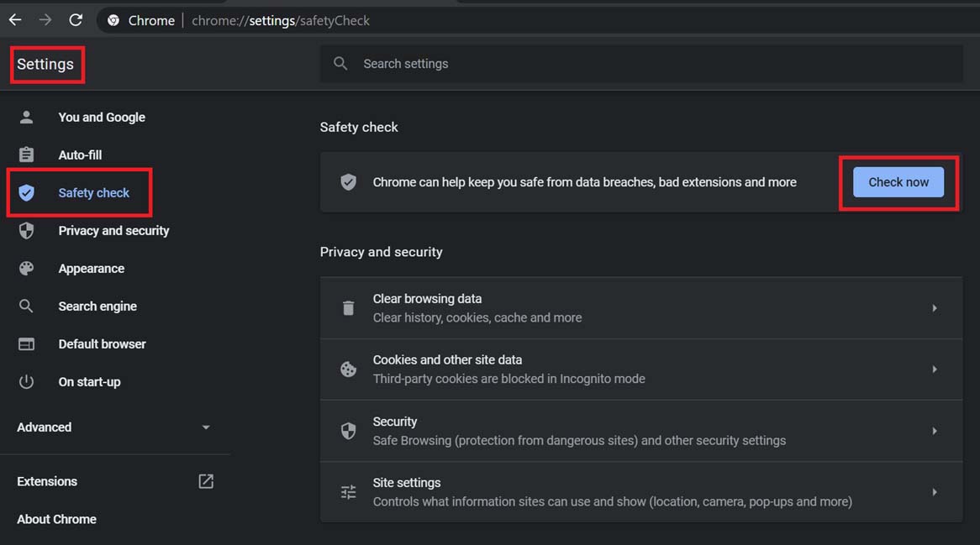Click 'Third-party cookies are blocked in Incognito mode'
The width and height of the screenshot is (980, 545).
(x=508, y=379)
